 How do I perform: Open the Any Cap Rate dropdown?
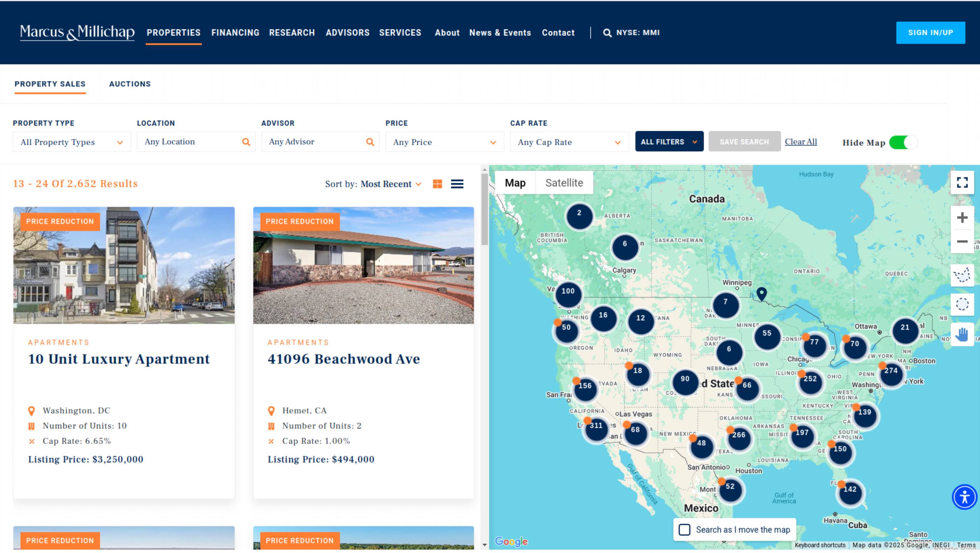pos(569,142)
